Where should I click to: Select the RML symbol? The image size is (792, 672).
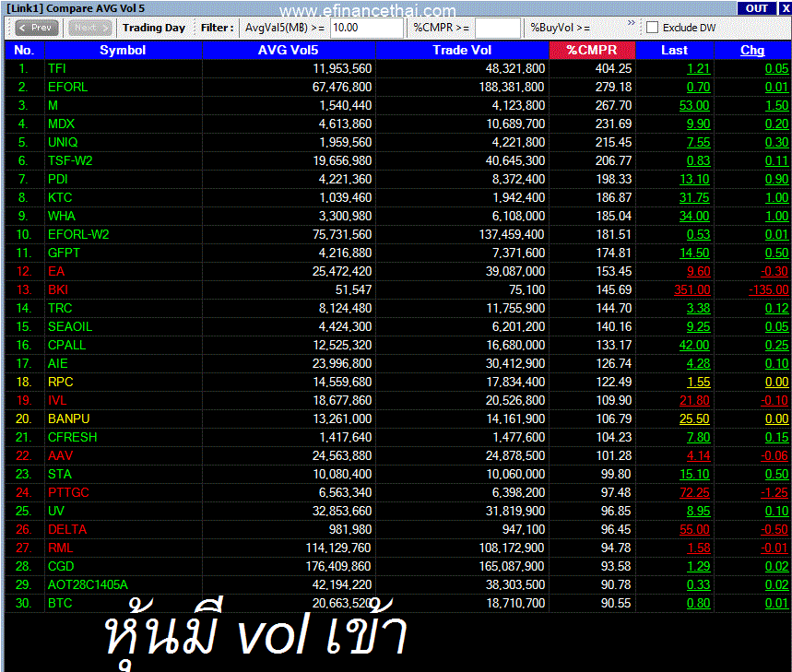[60, 548]
